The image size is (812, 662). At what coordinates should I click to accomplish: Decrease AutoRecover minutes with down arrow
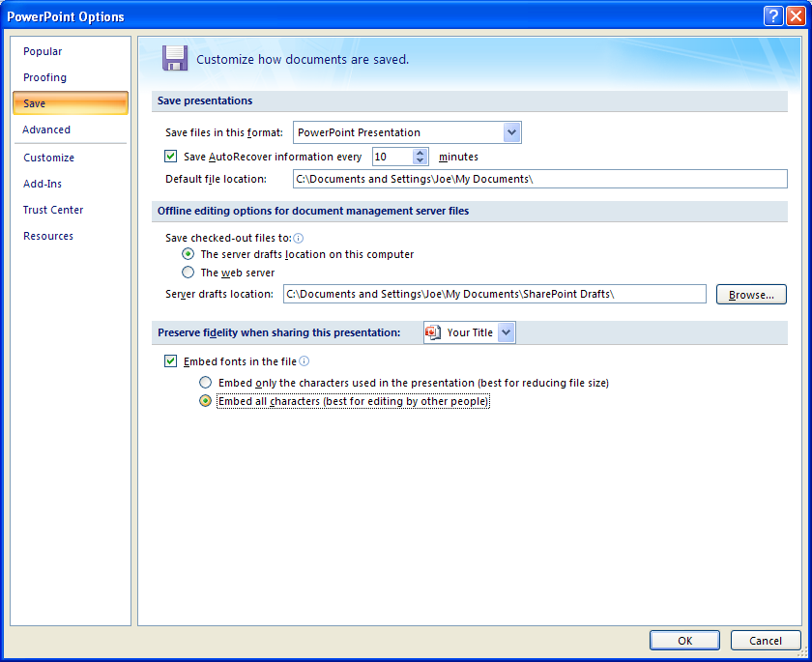click(420, 160)
